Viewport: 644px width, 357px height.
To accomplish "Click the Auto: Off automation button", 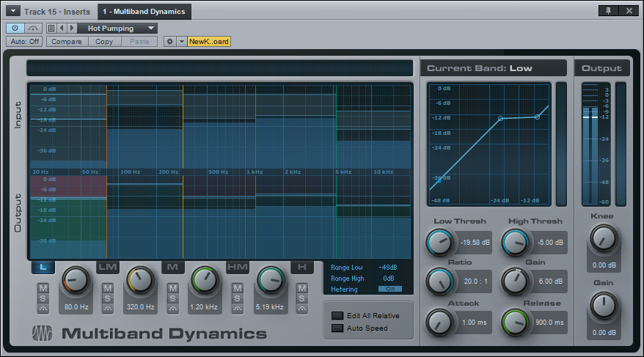I will [x=24, y=42].
